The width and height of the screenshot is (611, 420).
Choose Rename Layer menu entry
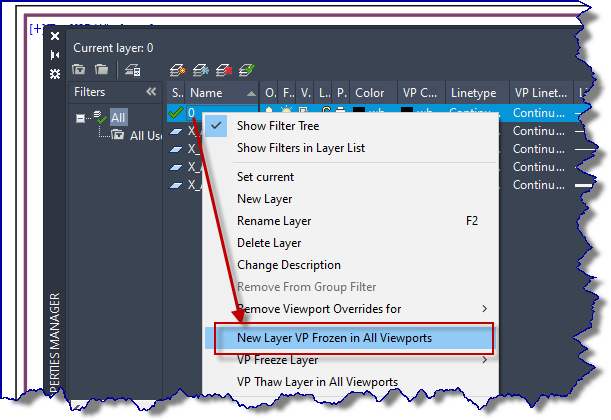coord(350,221)
